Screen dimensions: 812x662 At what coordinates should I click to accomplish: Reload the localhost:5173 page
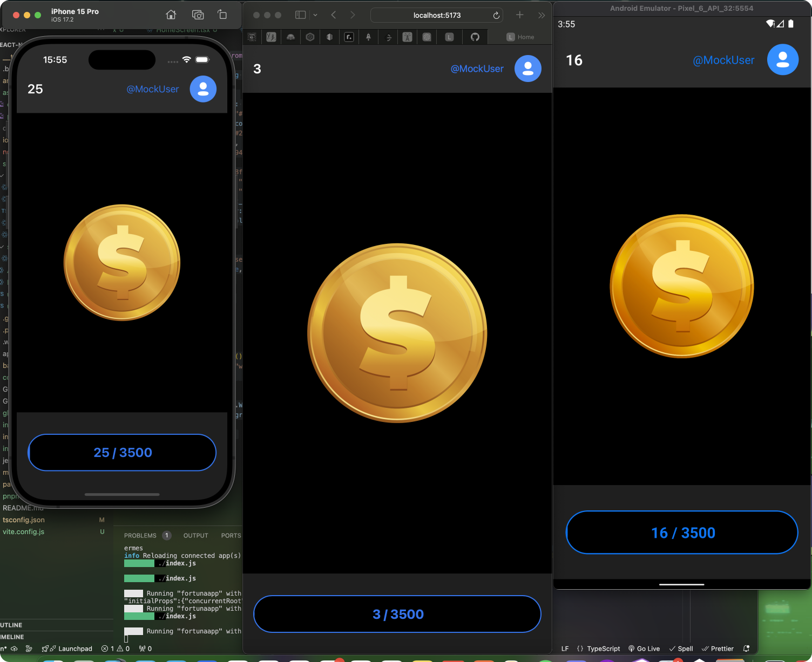496,16
